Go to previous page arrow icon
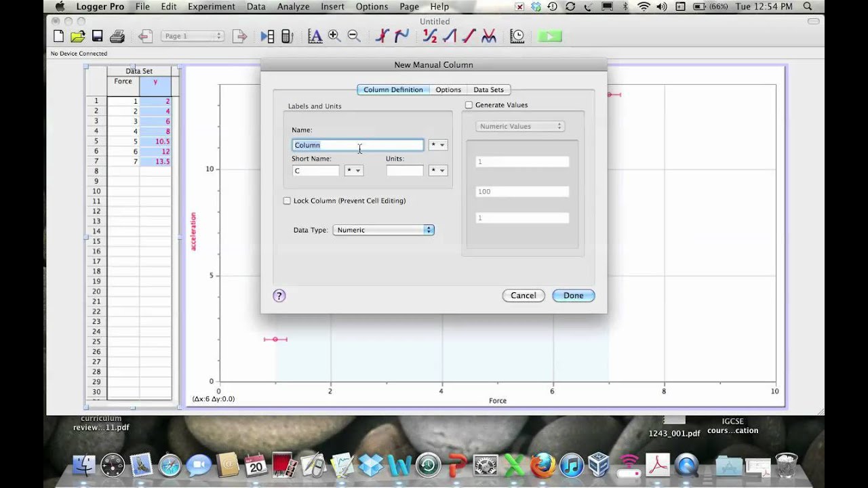The image size is (868, 488). 145,37
